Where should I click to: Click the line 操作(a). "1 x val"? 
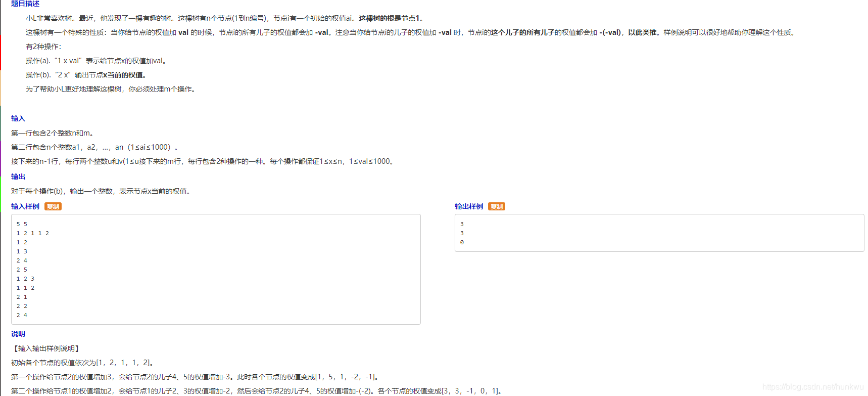tap(97, 61)
